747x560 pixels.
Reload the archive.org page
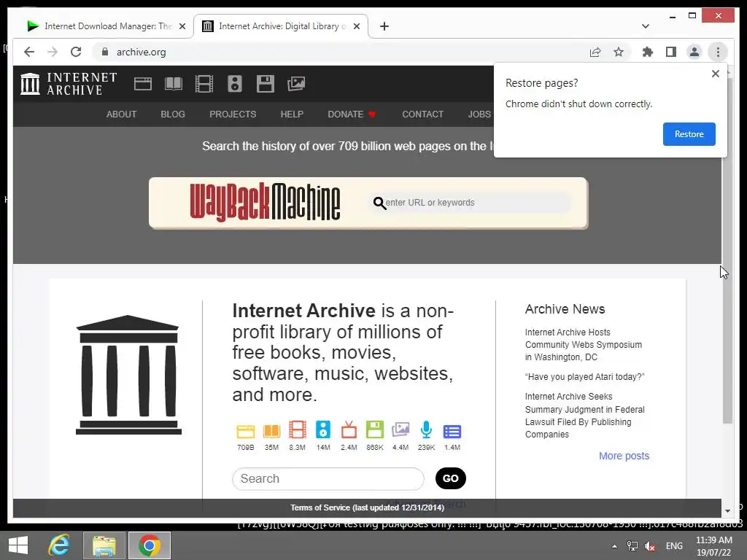point(76,52)
